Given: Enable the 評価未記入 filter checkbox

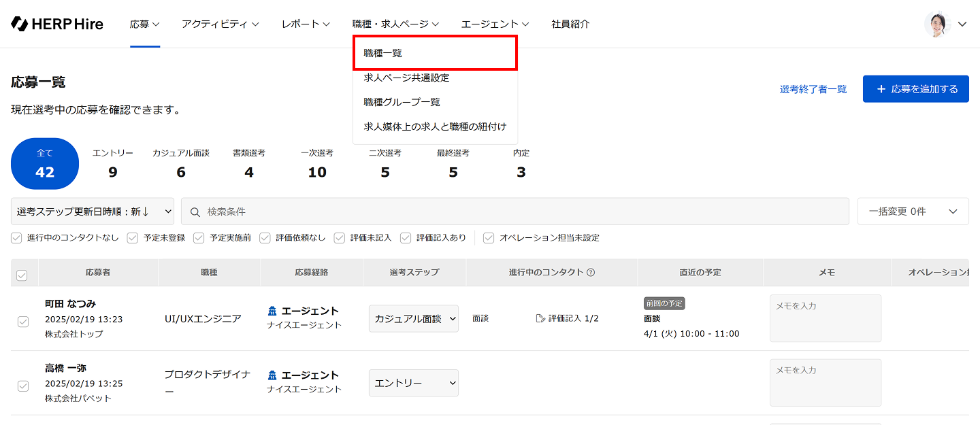Looking at the screenshot, I should coord(340,238).
